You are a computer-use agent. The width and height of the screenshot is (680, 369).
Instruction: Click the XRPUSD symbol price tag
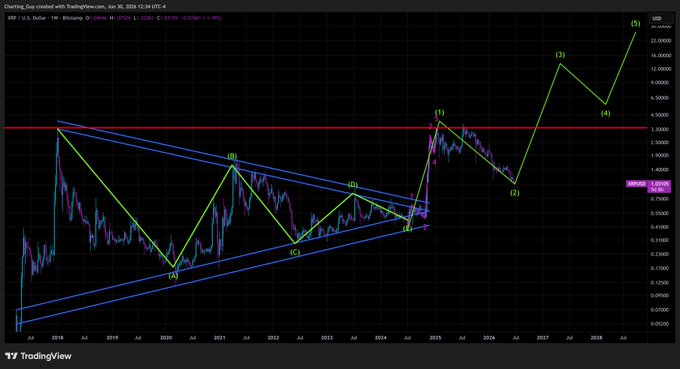click(x=636, y=184)
